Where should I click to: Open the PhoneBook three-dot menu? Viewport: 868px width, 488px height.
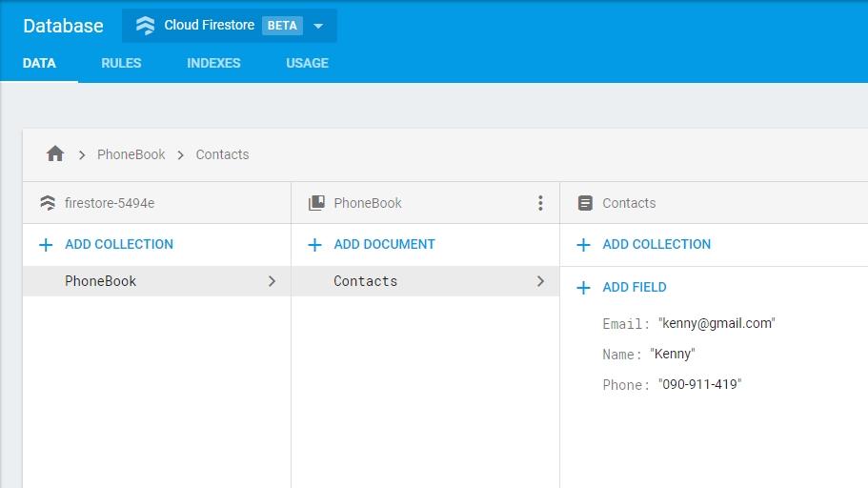click(540, 203)
